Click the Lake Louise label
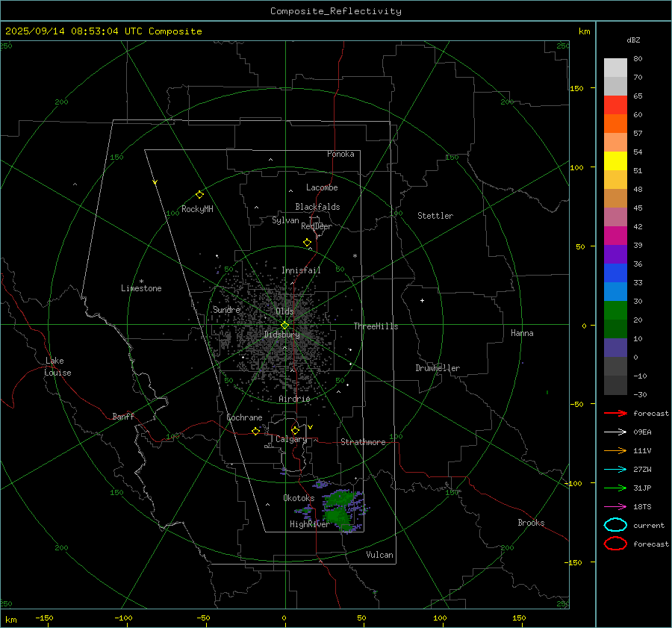Viewport: 672px width, 628px height. coord(57,367)
